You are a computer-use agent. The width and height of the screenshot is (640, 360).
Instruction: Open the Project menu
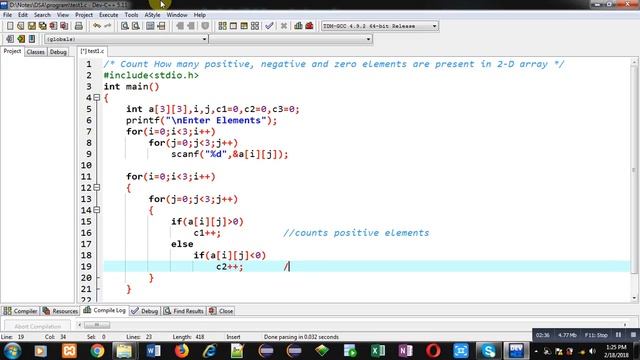click(x=84, y=15)
